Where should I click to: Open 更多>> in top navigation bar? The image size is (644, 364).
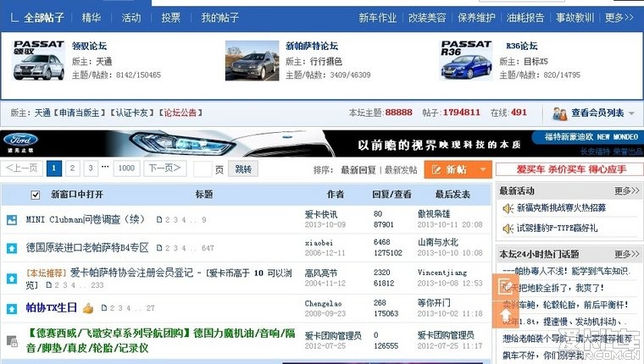tap(619, 18)
